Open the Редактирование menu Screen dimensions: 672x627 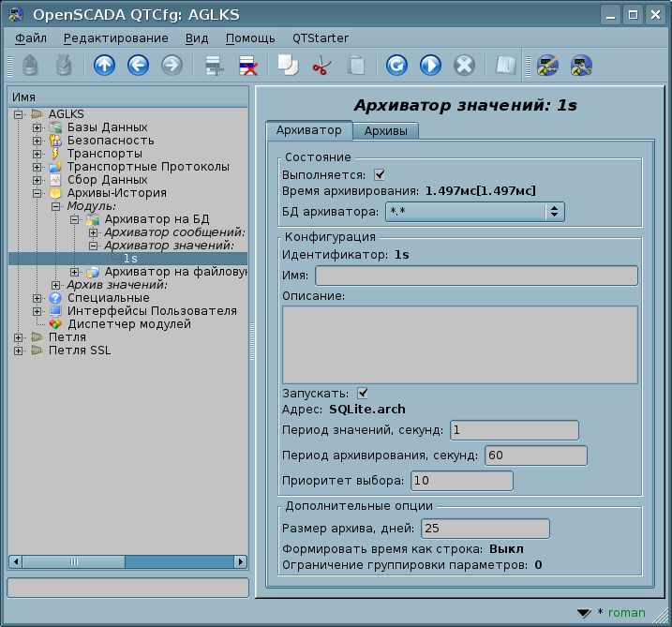click(116, 38)
